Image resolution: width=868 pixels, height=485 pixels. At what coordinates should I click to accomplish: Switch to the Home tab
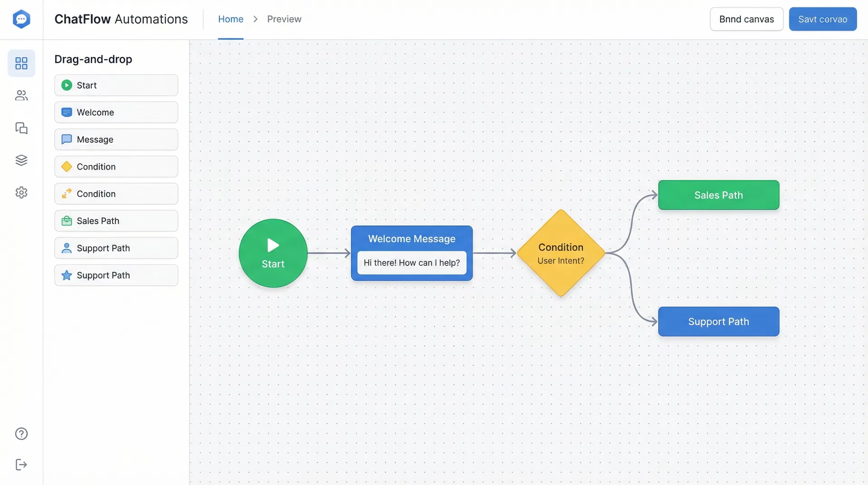coord(231,19)
